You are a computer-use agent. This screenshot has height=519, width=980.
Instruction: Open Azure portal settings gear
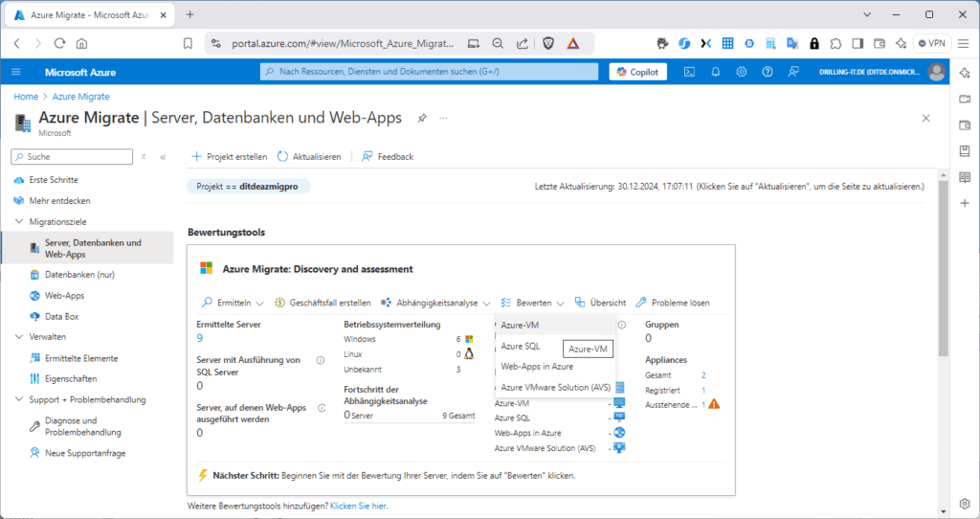pos(742,72)
